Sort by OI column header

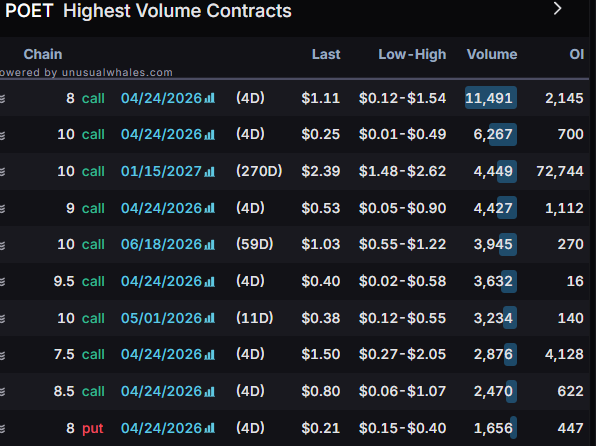pos(577,54)
